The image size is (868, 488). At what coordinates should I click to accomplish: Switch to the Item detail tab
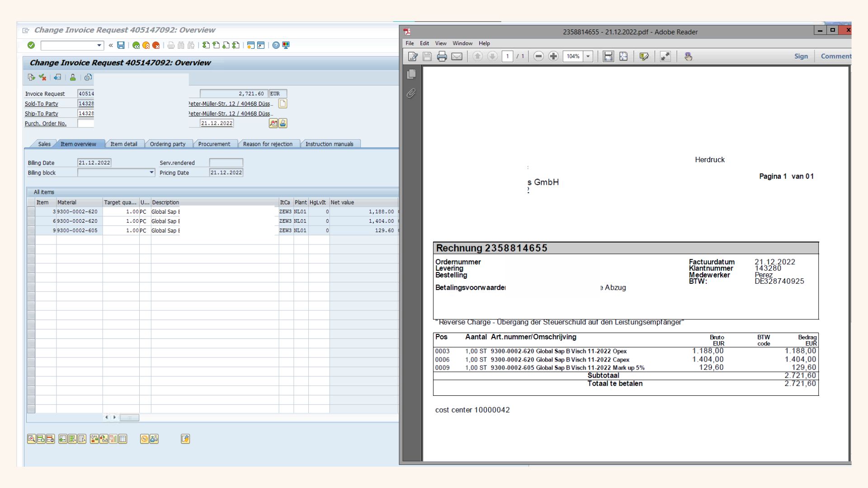coord(123,144)
